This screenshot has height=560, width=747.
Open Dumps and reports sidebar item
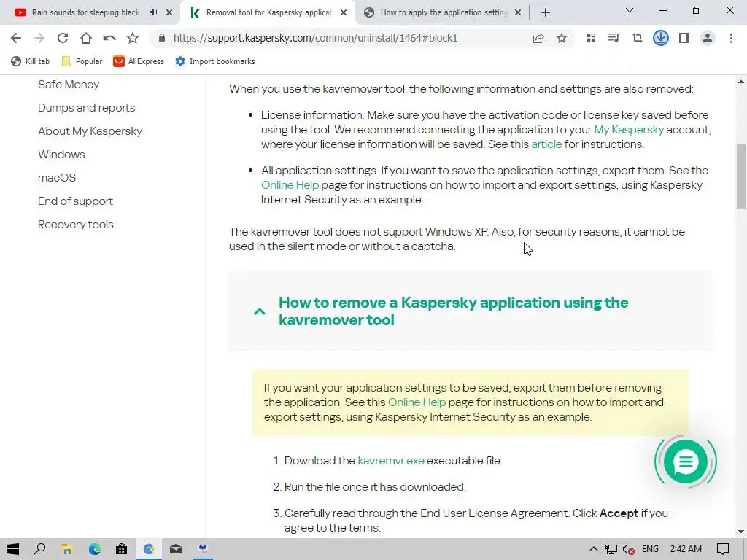coord(86,108)
